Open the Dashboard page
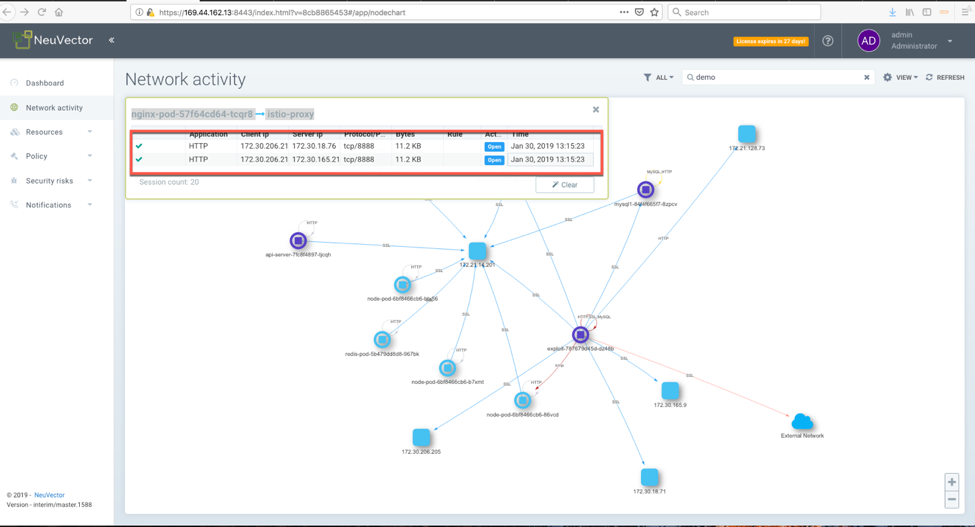Screen dimensions: 975x527 coord(45,83)
